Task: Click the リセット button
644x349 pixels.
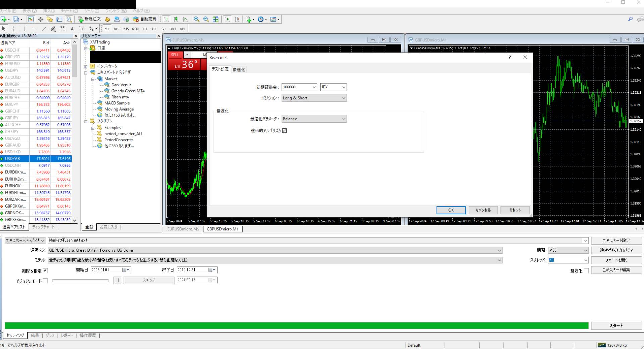Action: [x=515, y=210]
